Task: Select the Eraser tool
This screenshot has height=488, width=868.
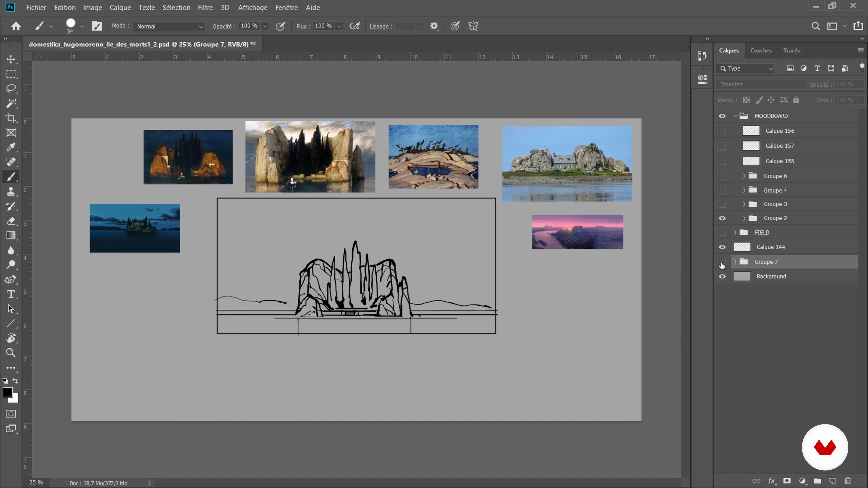Action: pyautogui.click(x=11, y=221)
